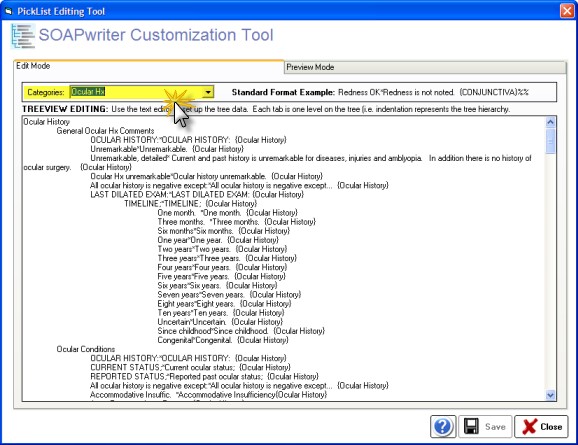The width and height of the screenshot is (578, 445).
Task: Click the vertical scrollbar thumb in the treeview editor
Action: coord(550,141)
